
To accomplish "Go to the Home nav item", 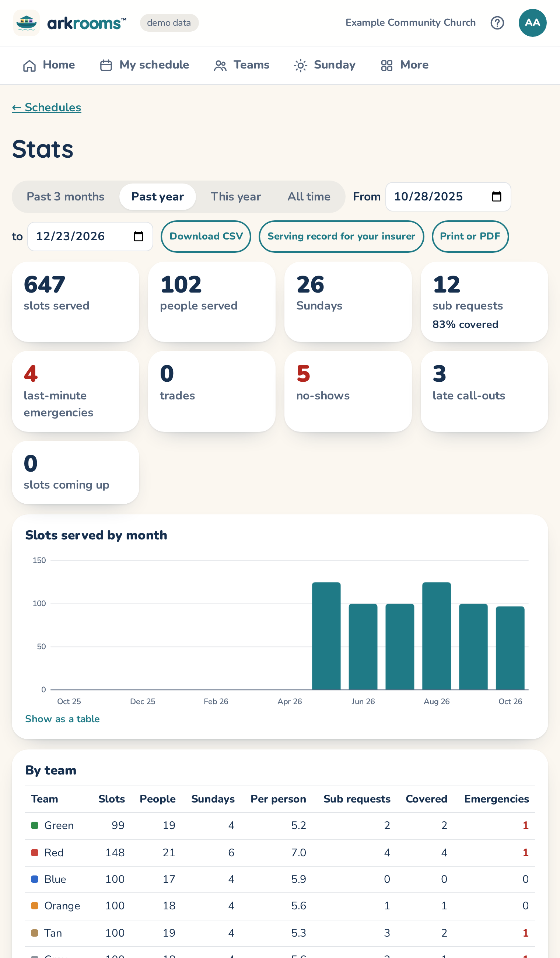I will click(49, 65).
